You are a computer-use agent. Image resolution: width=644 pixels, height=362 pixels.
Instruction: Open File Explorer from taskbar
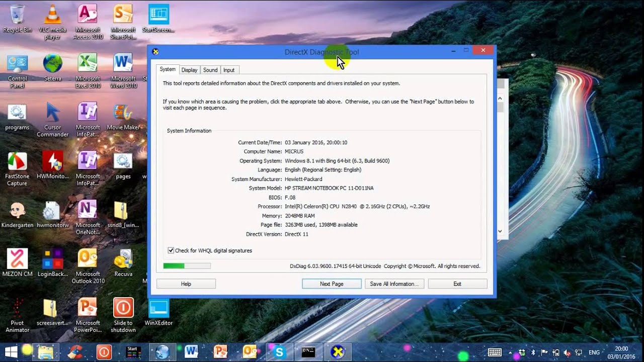coord(46,351)
